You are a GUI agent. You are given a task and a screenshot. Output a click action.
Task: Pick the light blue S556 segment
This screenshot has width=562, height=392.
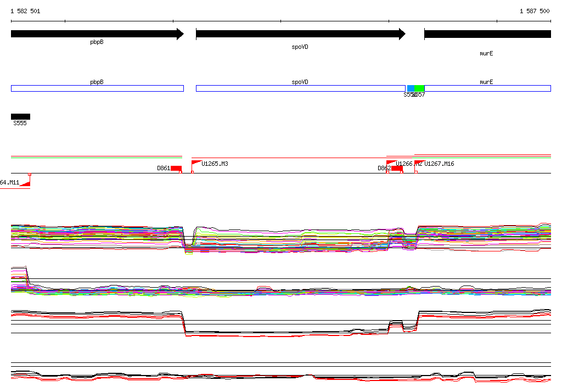tap(411, 88)
